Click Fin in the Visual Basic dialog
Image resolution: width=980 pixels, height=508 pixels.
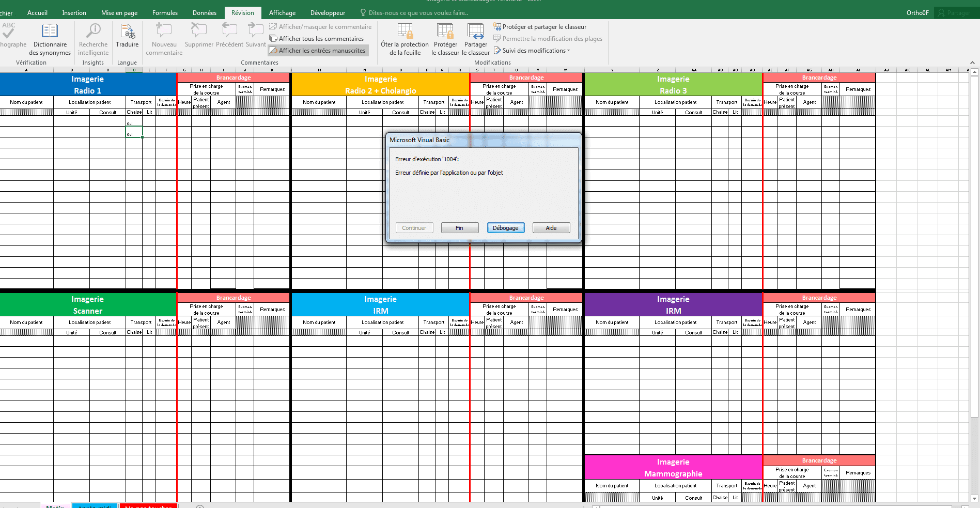coord(460,228)
